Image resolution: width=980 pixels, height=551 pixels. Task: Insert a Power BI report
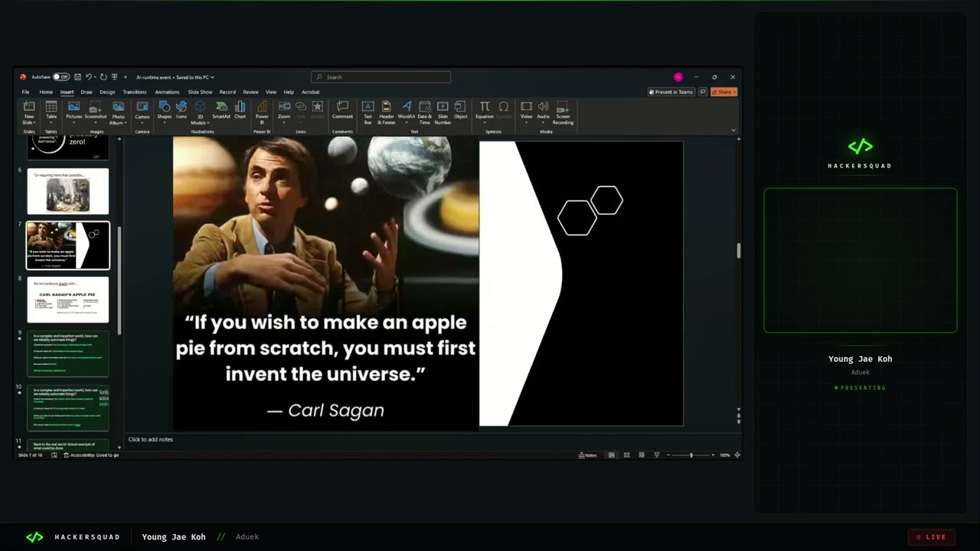point(262,112)
